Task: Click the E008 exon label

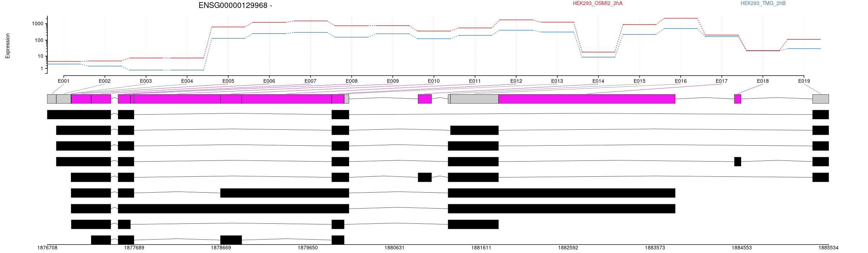Action: pyautogui.click(x=352, y=81)
